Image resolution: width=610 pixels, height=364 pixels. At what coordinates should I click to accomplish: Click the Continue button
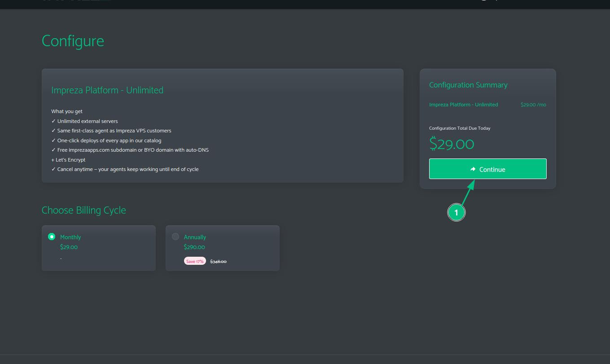[487, 169]
